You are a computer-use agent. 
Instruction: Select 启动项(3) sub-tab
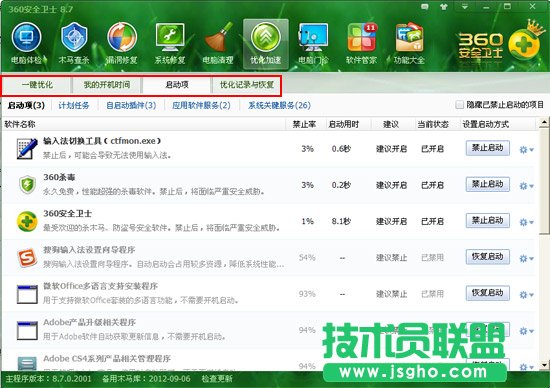pos(26,105)
